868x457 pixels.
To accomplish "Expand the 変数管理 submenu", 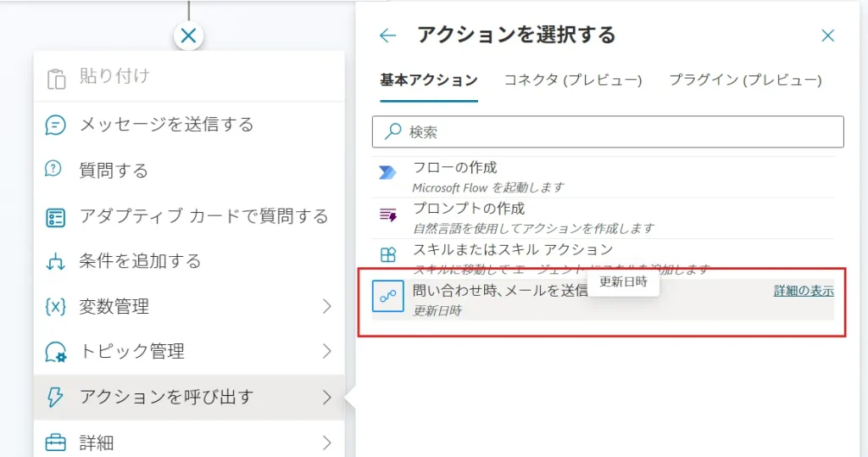I will tap(327, 307).
